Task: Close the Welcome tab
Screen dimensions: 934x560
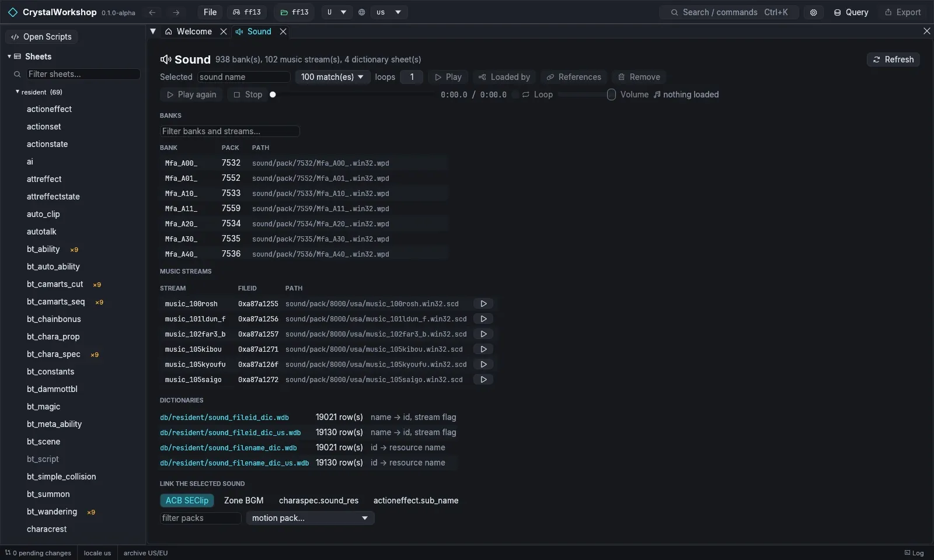Action: [x=224, y=32]
